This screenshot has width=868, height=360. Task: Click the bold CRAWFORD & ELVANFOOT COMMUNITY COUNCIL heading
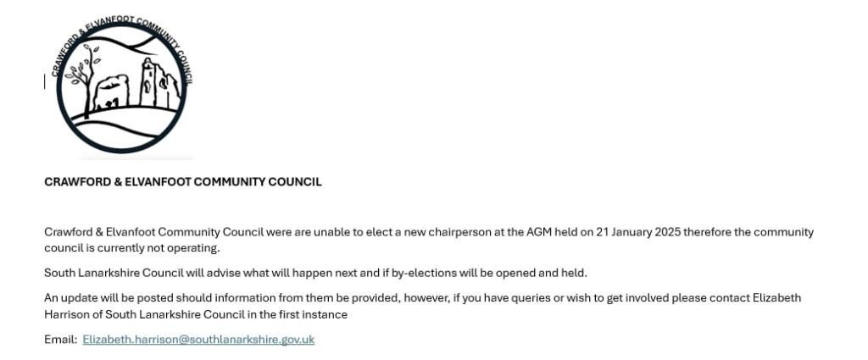click(182, 182)
